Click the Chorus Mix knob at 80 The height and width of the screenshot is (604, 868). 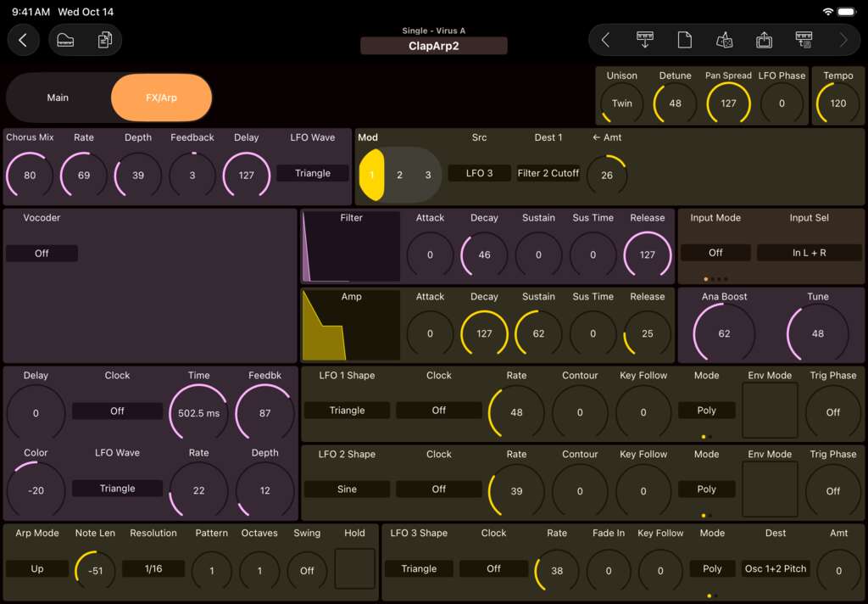coord(30,176)
